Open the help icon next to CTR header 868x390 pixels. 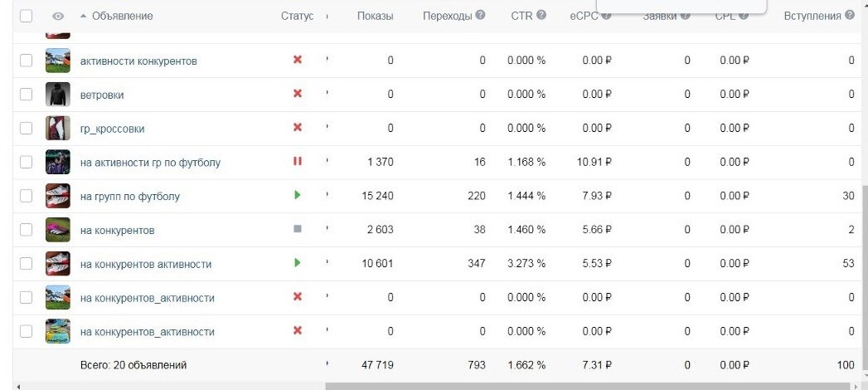tap(541, 15)
